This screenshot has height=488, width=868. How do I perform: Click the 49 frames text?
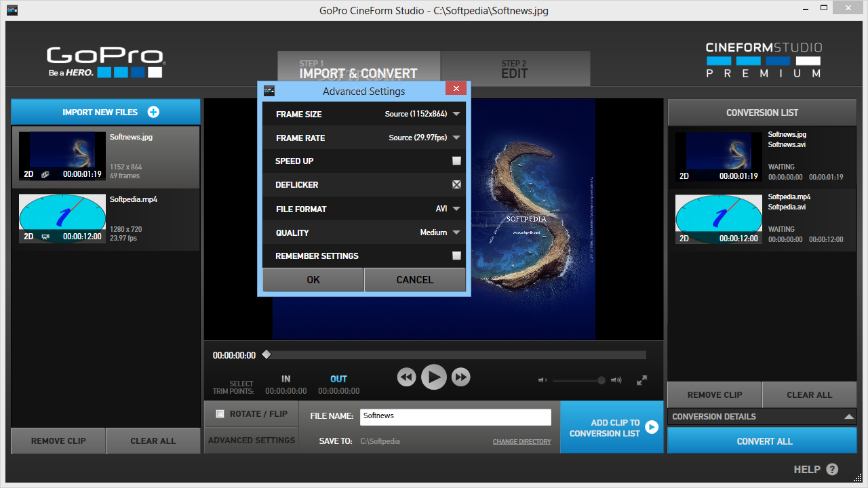coord(125,176)
